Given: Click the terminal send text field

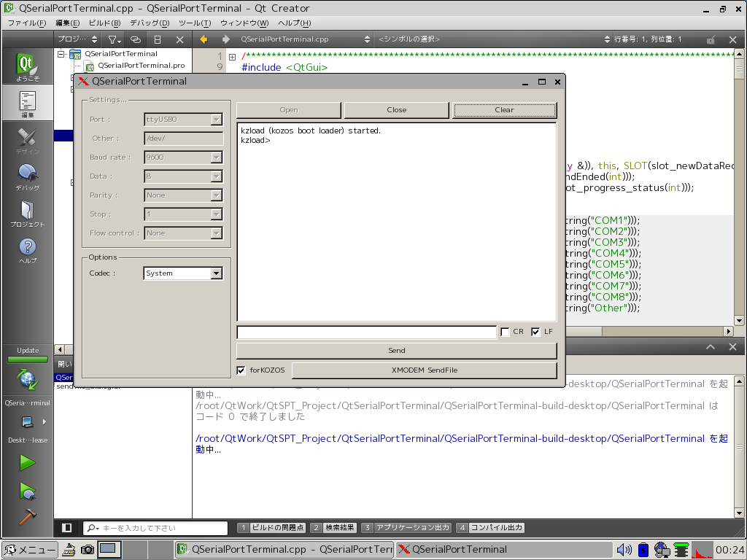Looking at the screenshot, I should pyautogui.click(x=366, y=332).
